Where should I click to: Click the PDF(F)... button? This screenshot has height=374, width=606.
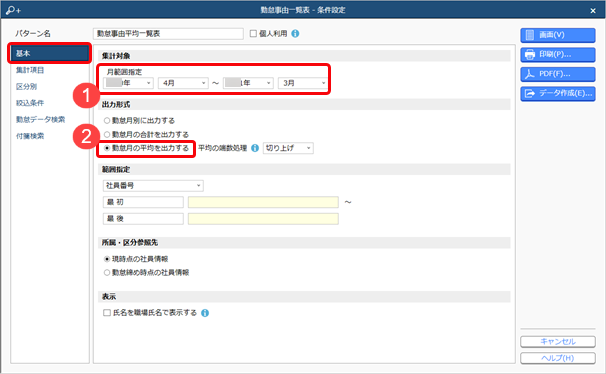pos(558,74)
